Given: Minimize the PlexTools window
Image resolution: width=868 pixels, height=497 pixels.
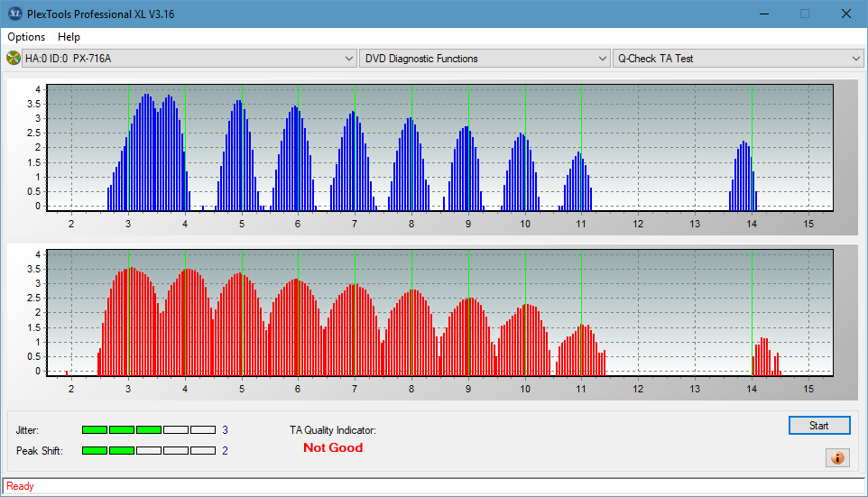Looking at the screenshot, I should (x=764, y=14).
